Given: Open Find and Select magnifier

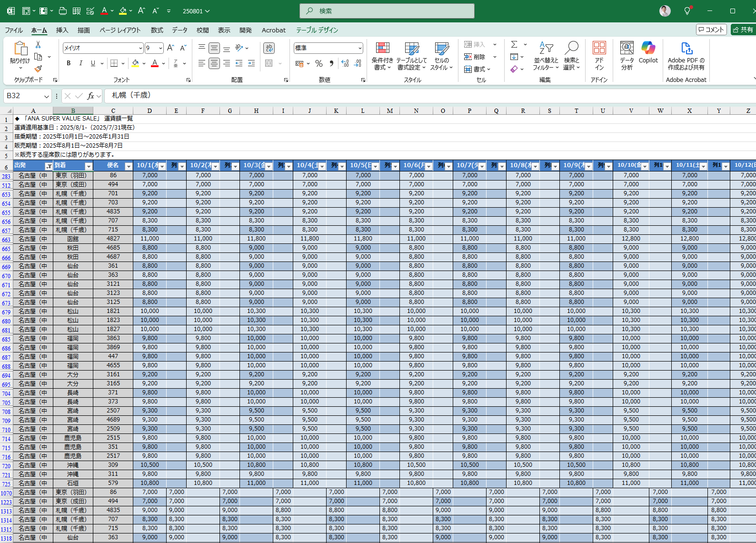Looking at the screenshot, I should [571, 56].
